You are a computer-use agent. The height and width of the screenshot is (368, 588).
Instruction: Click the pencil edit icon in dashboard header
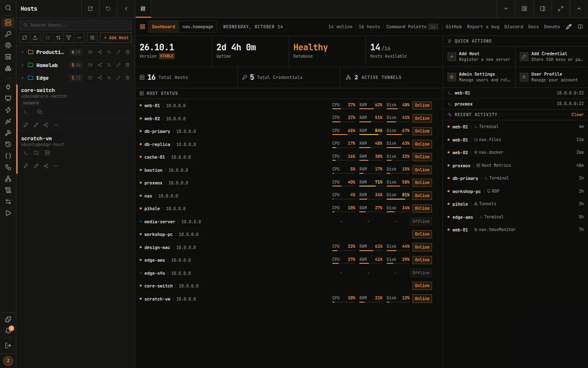click(x=568, y=27)
